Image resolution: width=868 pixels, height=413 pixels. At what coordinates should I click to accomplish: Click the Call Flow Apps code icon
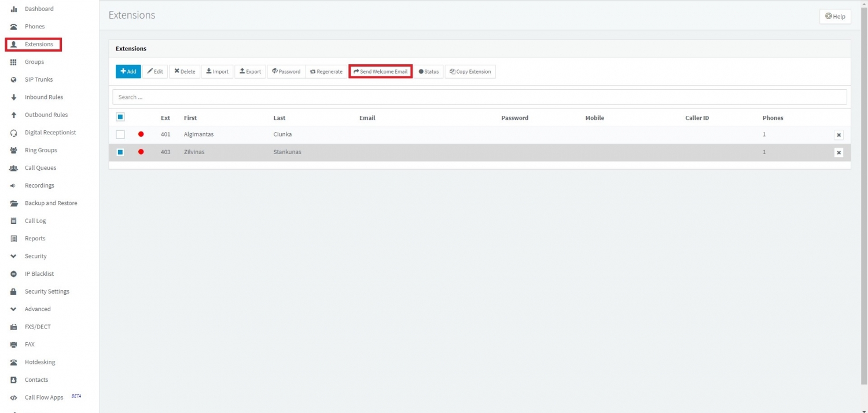pyautogui.click(x=13, y=398)
